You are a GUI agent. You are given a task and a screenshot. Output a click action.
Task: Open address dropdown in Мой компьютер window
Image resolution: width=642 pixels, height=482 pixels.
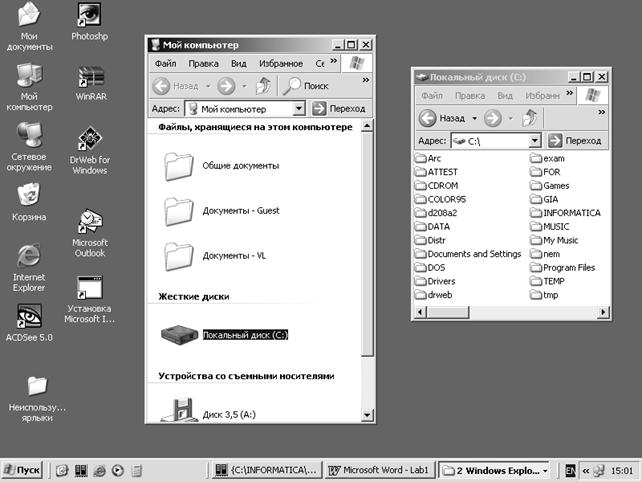[x=299, y=109]
